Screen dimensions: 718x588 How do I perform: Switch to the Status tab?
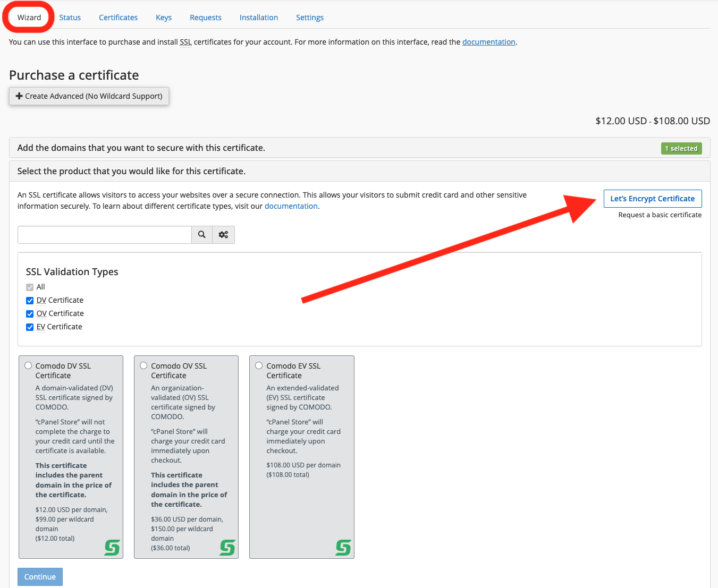click(x=70, y=18)
